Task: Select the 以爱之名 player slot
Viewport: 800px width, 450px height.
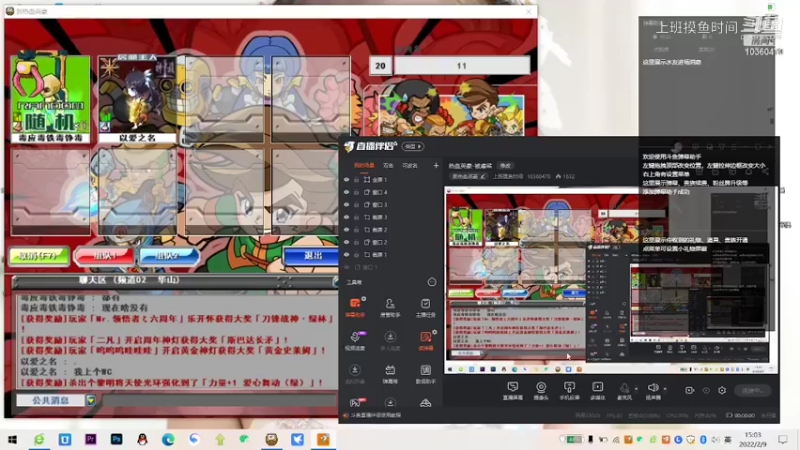Action: 137,99
